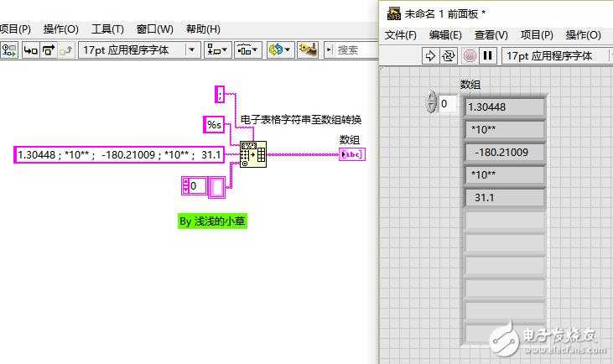Open the 窗口(W) menu
This screenshot has height=364, width=613.
(155, 29)
